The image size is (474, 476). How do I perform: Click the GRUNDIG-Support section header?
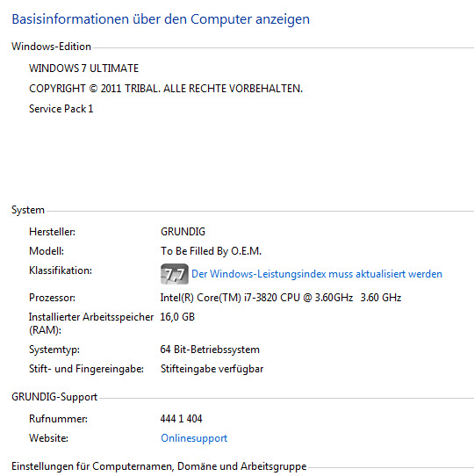[x=54, y=397]
